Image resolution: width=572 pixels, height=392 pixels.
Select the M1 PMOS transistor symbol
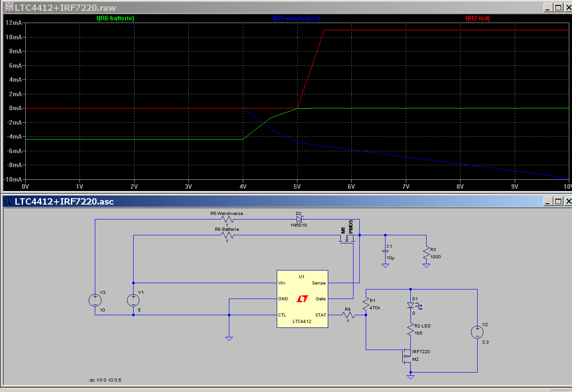tap(348, 238)
